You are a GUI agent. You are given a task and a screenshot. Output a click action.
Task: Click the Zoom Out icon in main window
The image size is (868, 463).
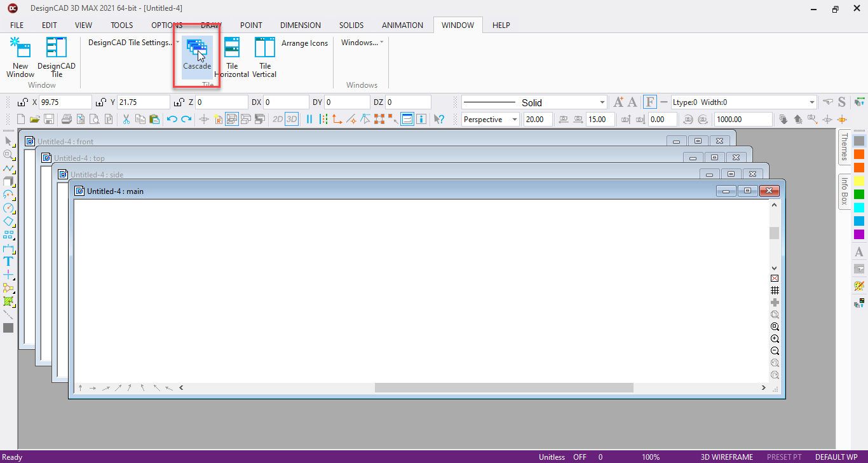coord(775,351)
